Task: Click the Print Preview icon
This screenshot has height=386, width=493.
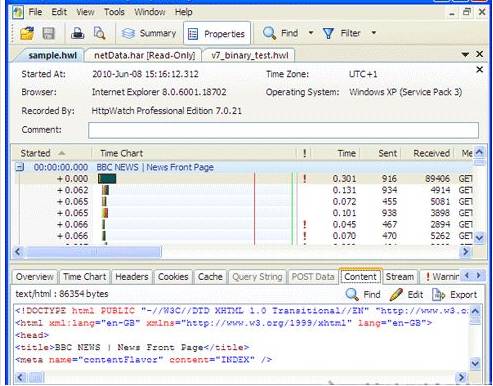Action: 99,33
